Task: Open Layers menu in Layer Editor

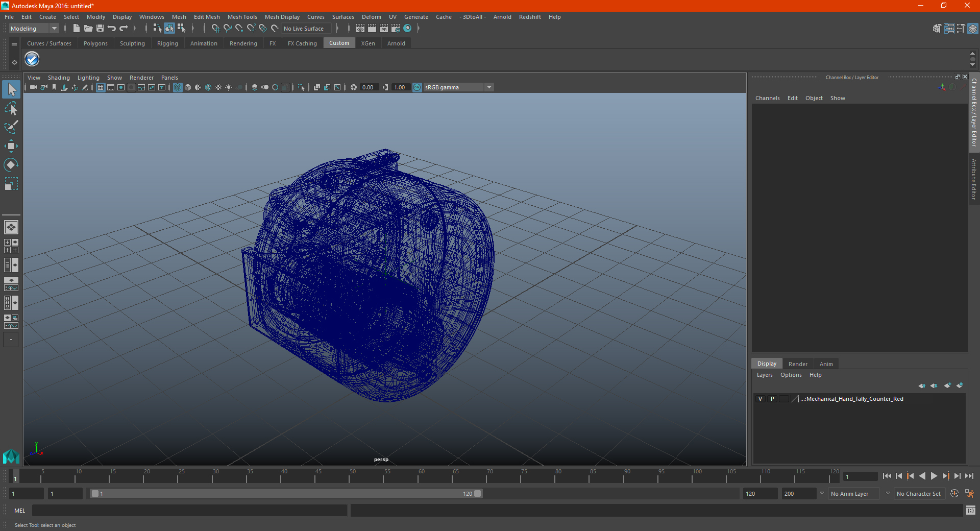Action: pyautogui.click(x=764, y=375)
